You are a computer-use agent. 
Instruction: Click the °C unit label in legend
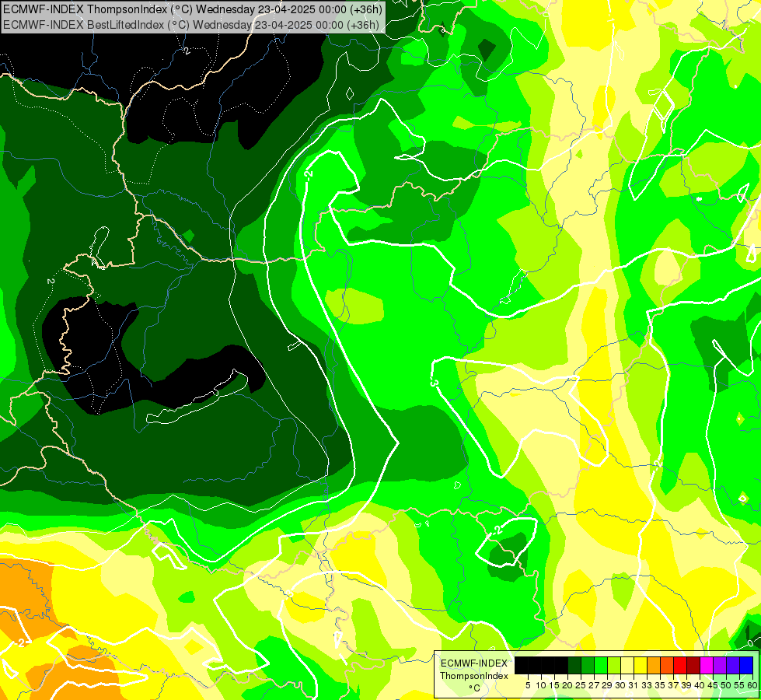[474, 688]
